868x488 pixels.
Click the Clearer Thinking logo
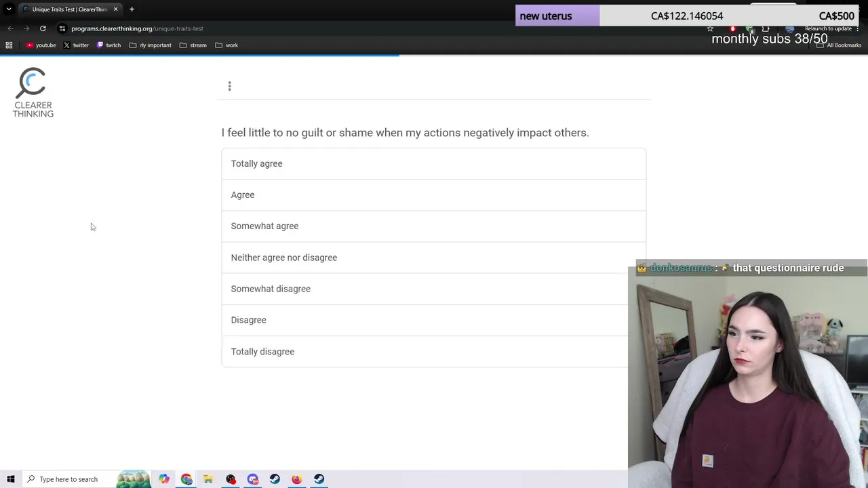(33, 92)
